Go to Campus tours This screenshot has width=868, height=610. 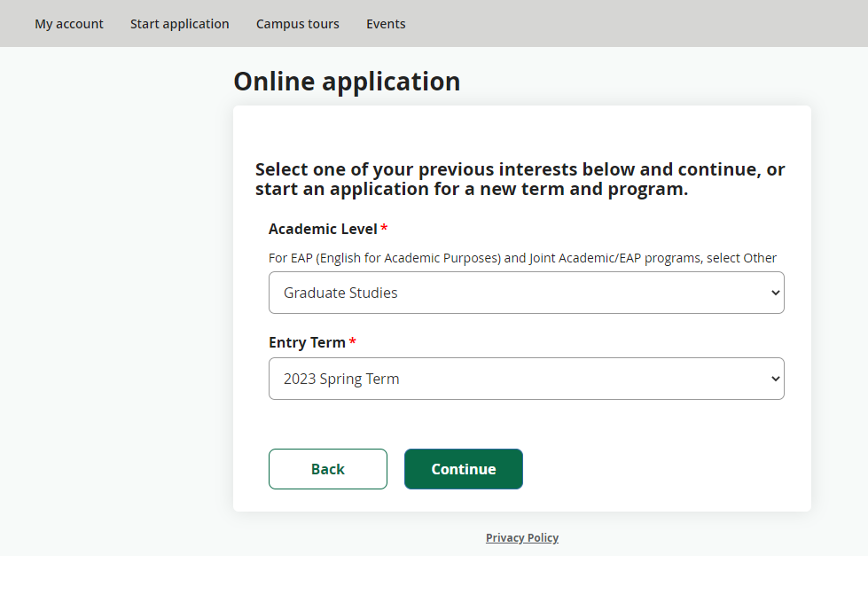pos(297,23)
